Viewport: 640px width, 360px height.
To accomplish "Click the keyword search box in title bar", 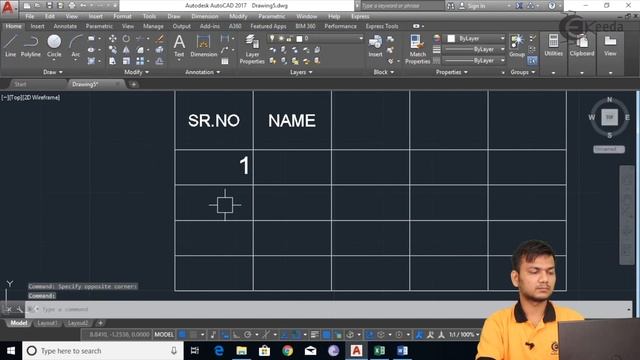I will (x=402, y=6).
